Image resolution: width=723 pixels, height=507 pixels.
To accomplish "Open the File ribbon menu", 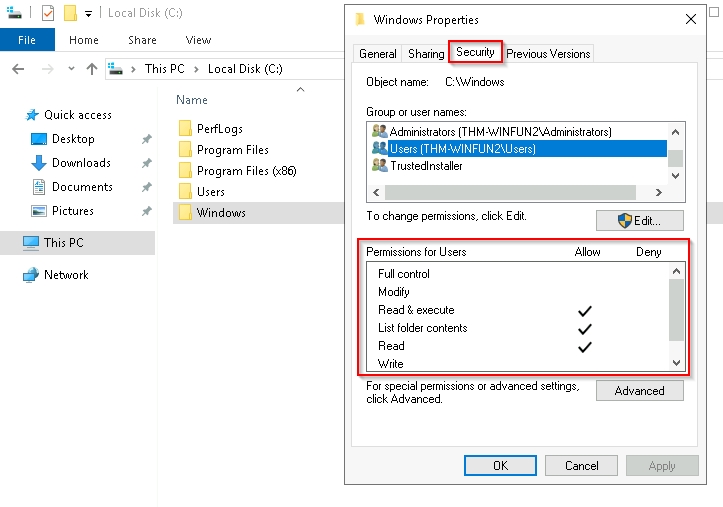I will pos(27,40).
